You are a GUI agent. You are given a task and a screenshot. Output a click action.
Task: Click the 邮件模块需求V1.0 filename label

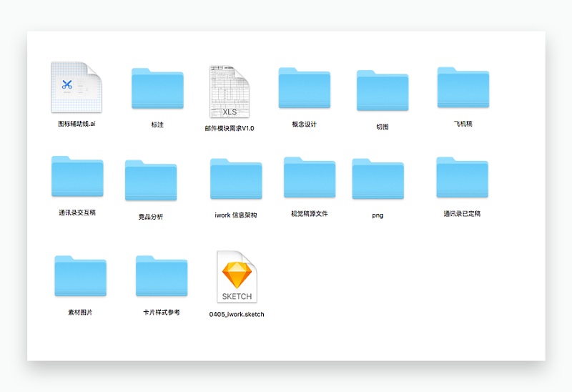[x=229, y=129]
